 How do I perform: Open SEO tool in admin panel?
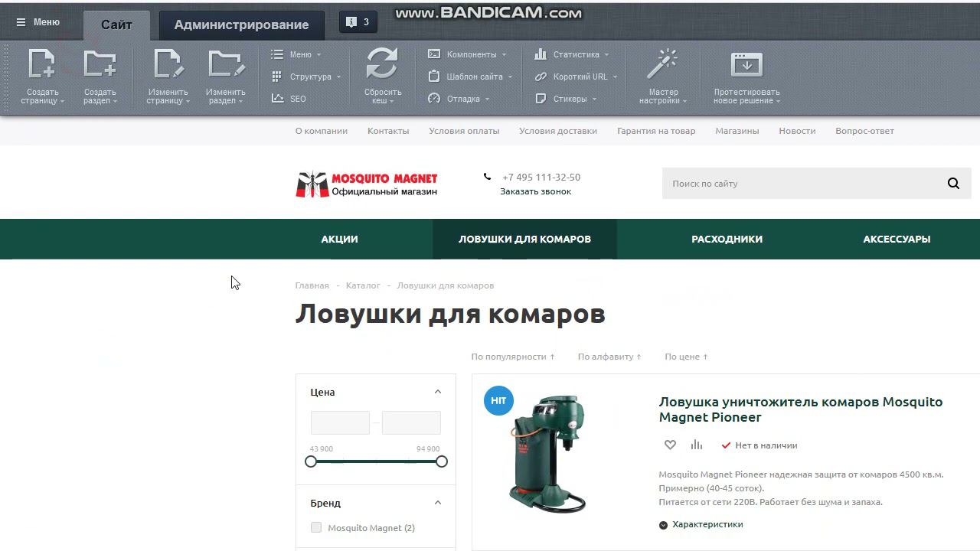coord(289,99)
